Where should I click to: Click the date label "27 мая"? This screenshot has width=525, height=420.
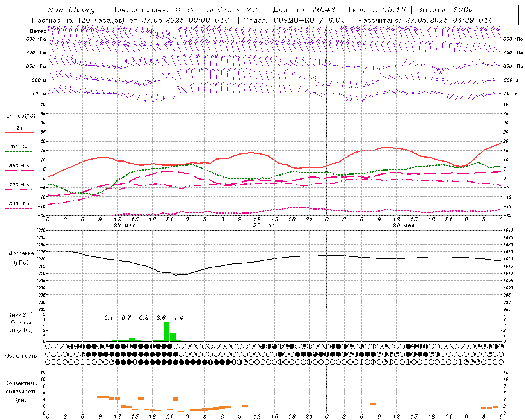coord(125,226)
